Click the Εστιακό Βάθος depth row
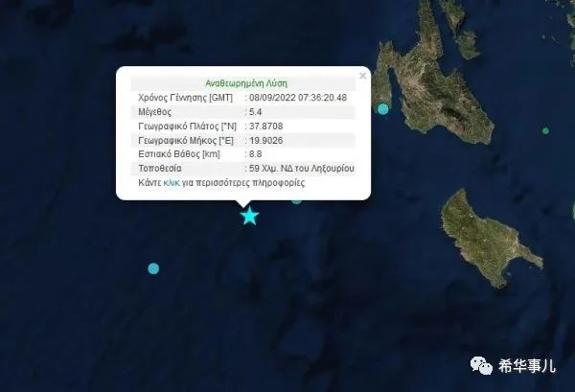The height and width of the screenshot is (392, 575). click(243, 154)
